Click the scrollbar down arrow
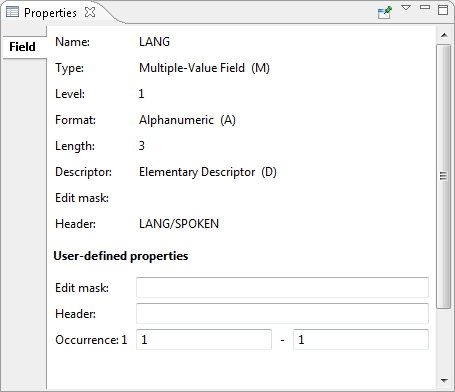This screenshot has height=392, width=455. [444, 380]
